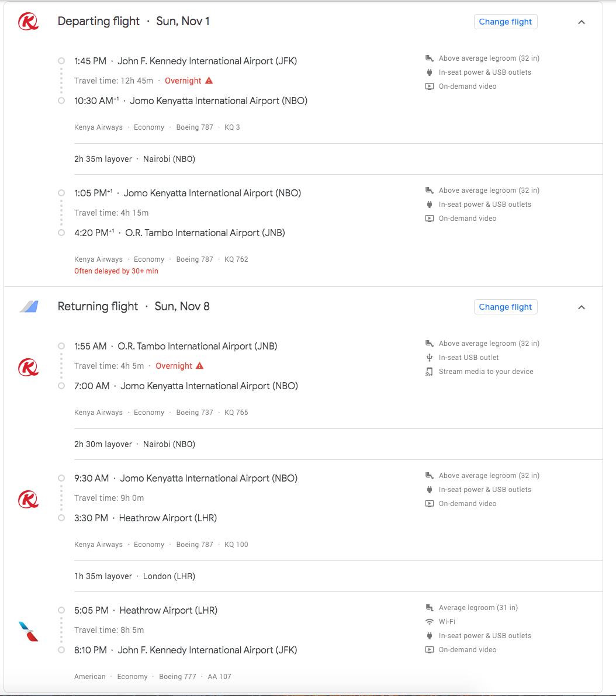Viewport: 616px width, 696px height.
Task: Click the Wi-Fi icon on the American flight
Action: [x=430, y=622]
